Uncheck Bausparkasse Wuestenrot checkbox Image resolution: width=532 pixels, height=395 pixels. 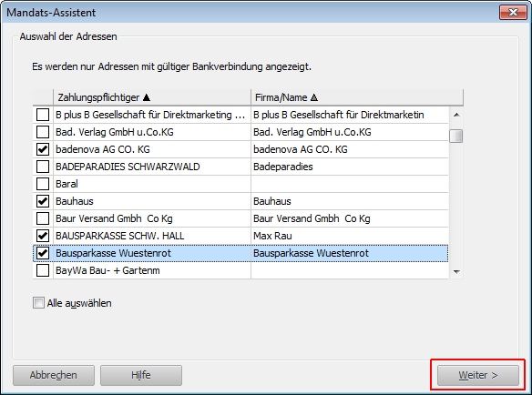pyautogui.click(x=43, y=253)
